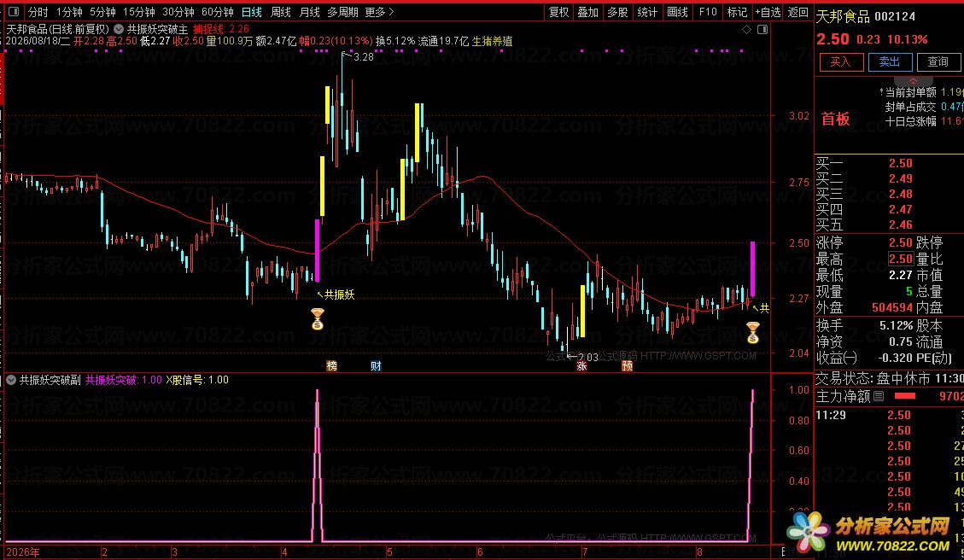Select the 2.03 low price marker
The height and width of the screenshot is (560, 964).
587,357
